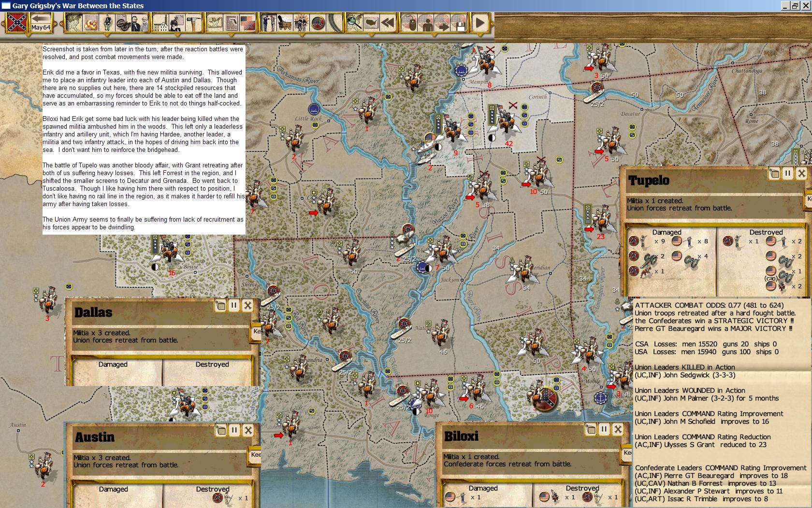The image size is (812, 508).
Task: Click the floppy disk save icon
Action: pyautogui.click(x=458, y=22)
